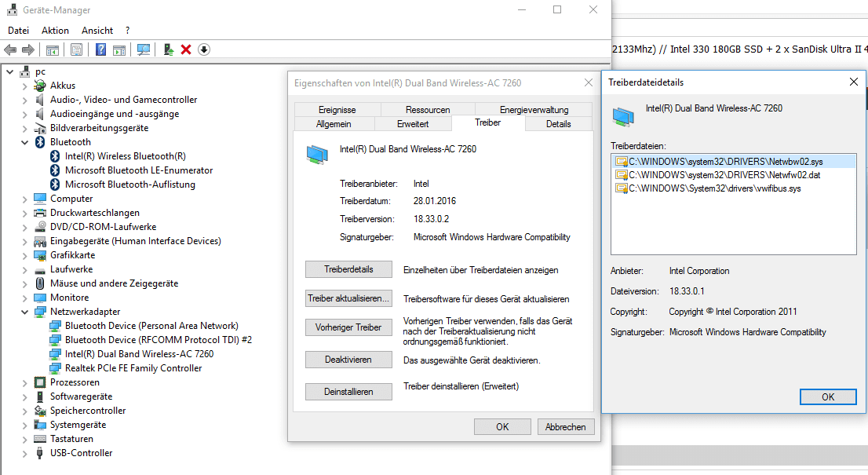Image resolution: width=868 pixels, height=475 pixels.
Task: Switch to the Allgemein tab
Action: pos(334,124)
